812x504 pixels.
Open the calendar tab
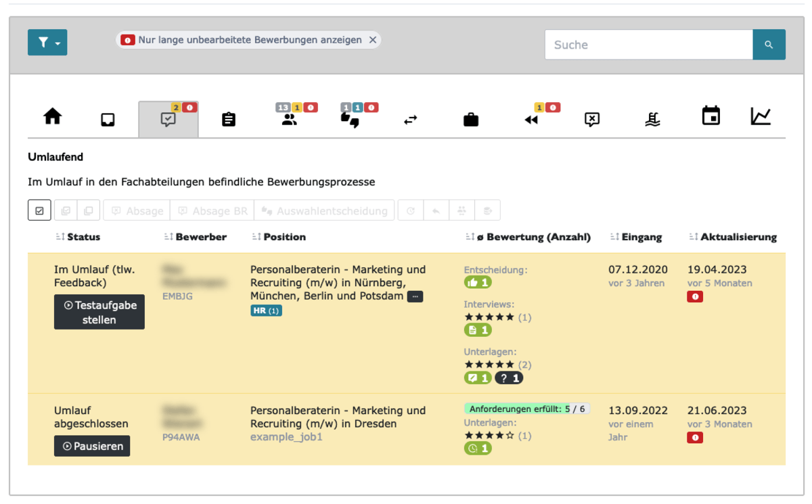pyautogui.click(x=710, y=116)
